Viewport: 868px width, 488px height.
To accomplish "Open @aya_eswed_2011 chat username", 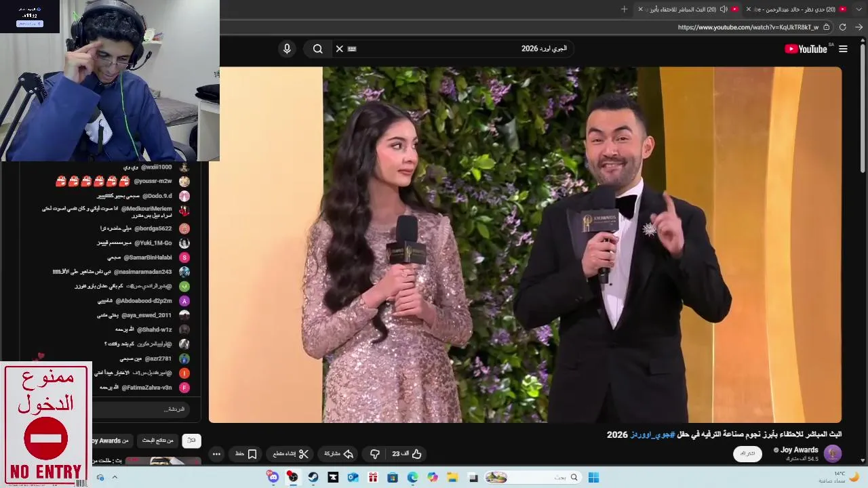I will tap(146, 315).
